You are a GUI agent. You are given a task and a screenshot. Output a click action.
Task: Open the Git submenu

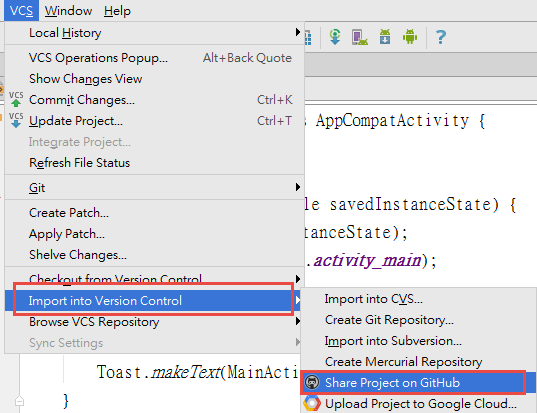click(x=154, y=188)
